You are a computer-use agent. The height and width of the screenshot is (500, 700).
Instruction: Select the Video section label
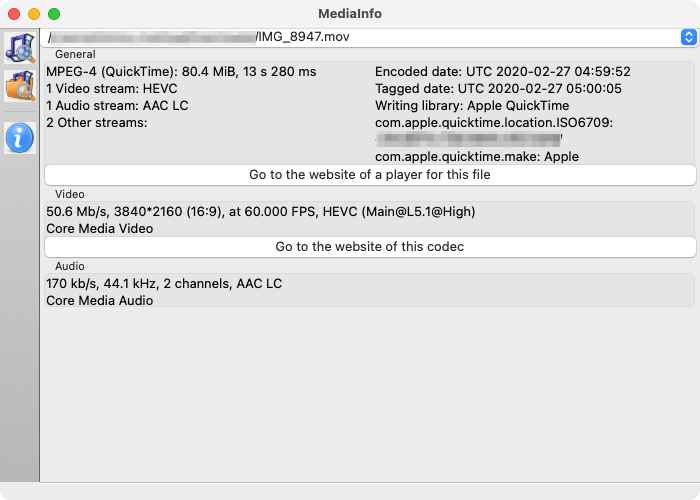coord(69,194)
